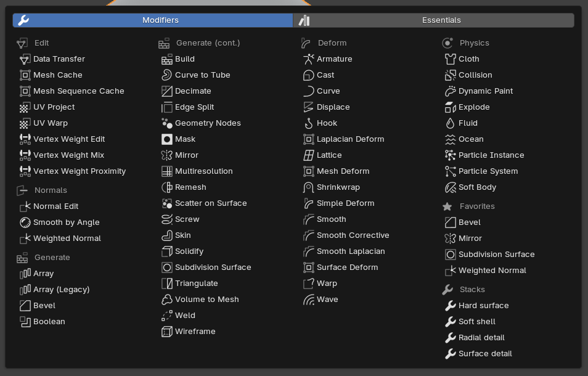Click the Lattice modifier icon
Image resolution: width=588 pixels, height=376 pixels.
point(308,155)
